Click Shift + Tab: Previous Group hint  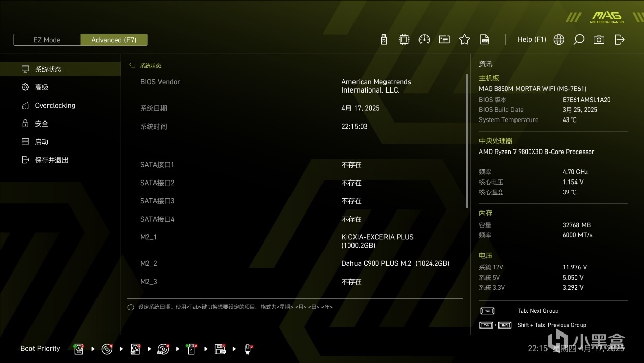click(552, 325)
